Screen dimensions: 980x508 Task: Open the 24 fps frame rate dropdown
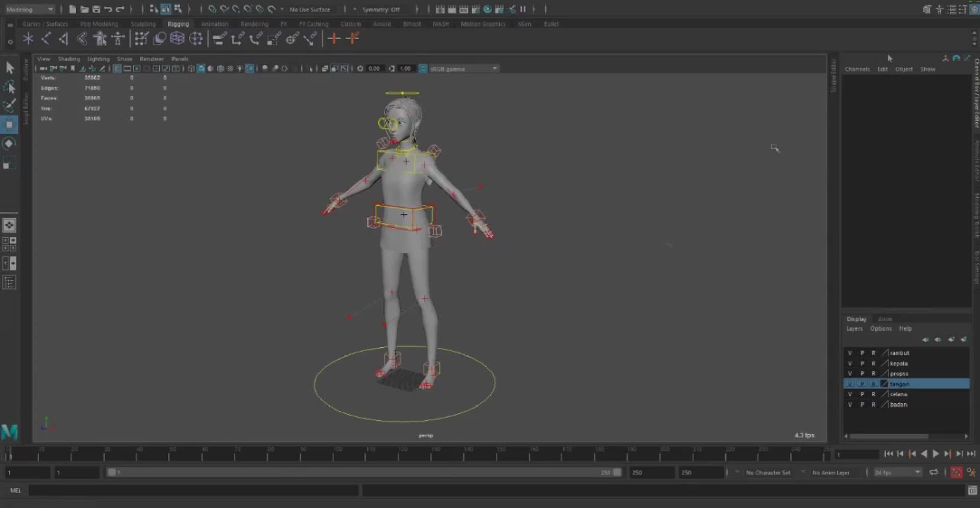[x=898, y=473]
